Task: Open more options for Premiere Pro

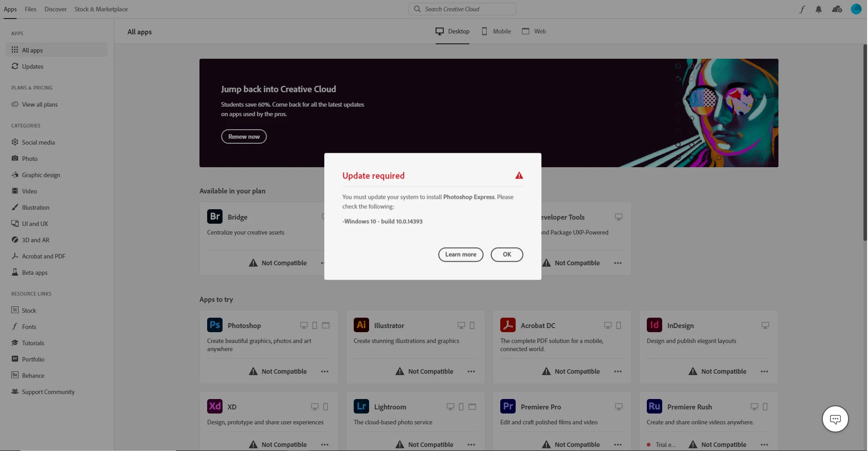Action: point(618,445)
